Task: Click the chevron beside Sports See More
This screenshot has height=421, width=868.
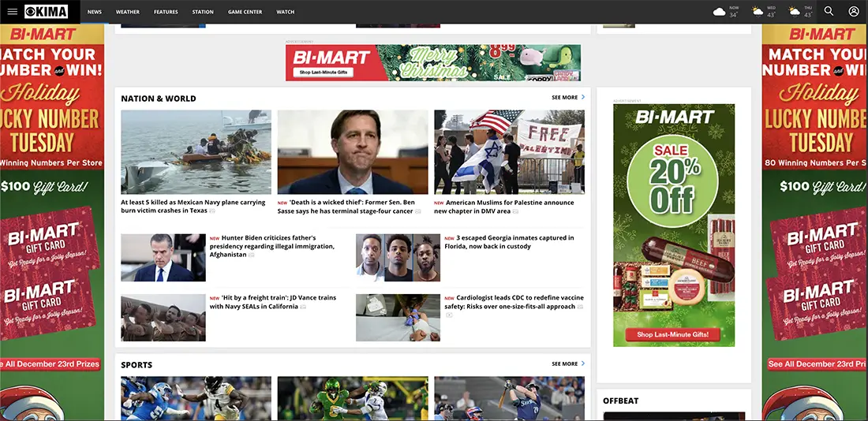Action: [x=583, y=363]
